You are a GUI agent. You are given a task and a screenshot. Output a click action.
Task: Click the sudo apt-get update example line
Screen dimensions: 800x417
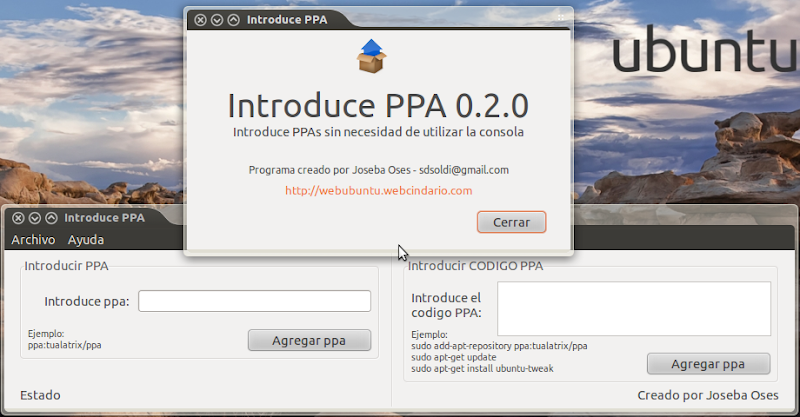(454, 357)
